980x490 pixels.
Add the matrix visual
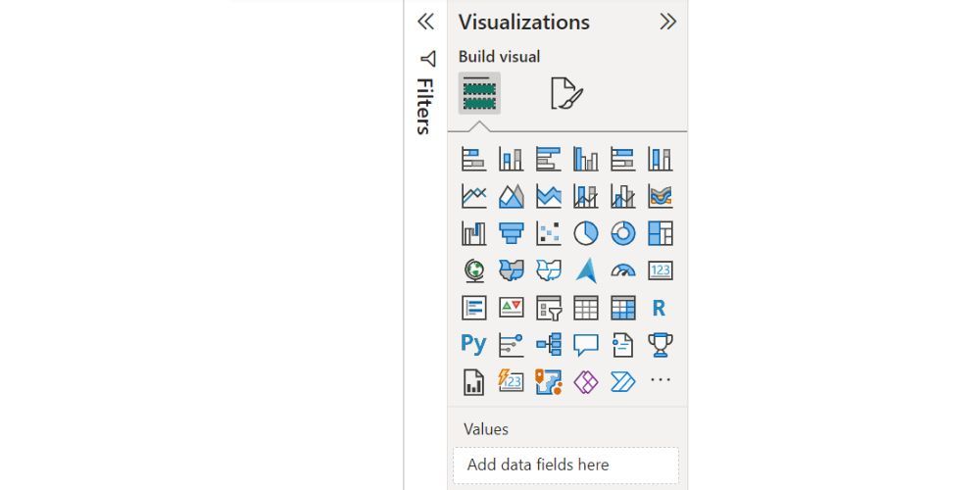(623, 308)
